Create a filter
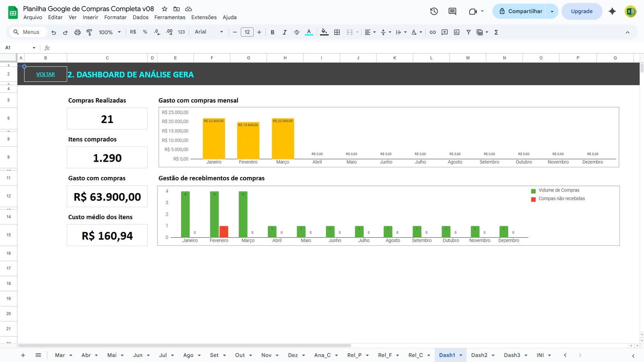 click(x=468, y=32)
